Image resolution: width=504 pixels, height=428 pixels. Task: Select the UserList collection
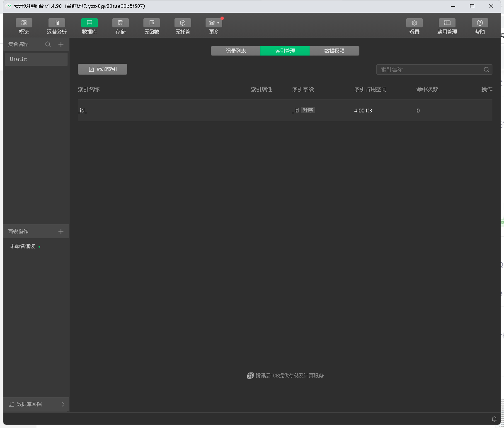click(x=36, y=59)
